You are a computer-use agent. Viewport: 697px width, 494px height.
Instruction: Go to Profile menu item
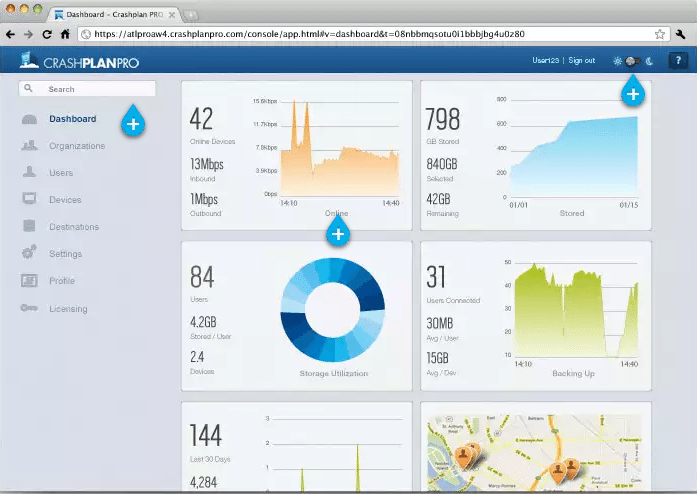point(62,281)
